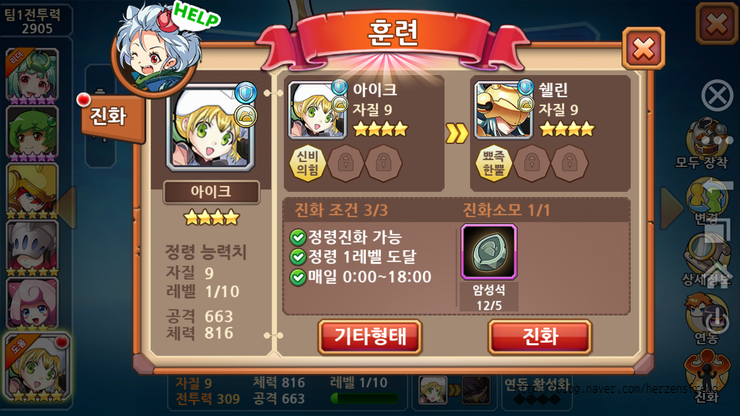Image resolution: width=740 pixels, height=416 pixels.
Task: Tap the 변경 change-character icon
Action: pos(706,203)
